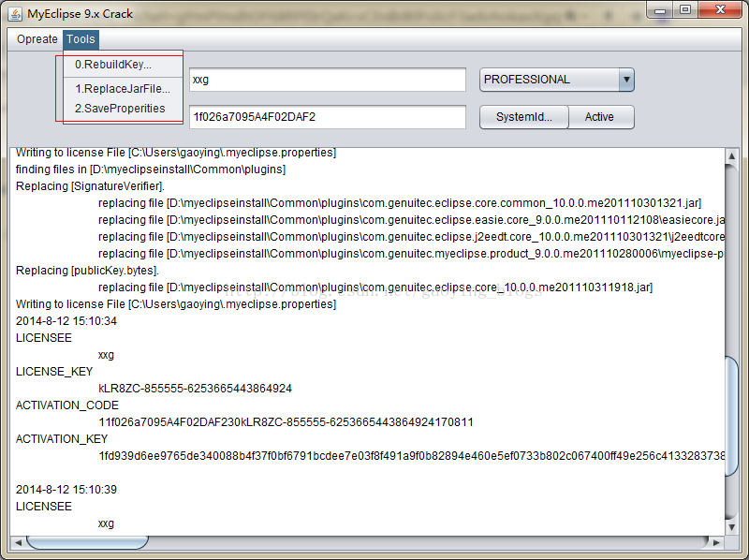Click the timestamp 2014-8-12 15:10:39
The width and height of the screenshot is (749, 560).
pos(66,490)
